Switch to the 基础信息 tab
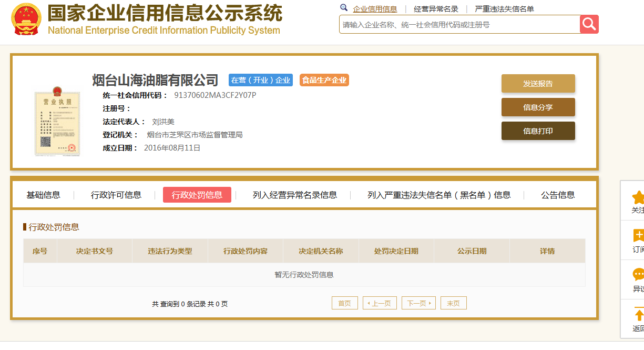The height and width of the screenshot is (350, 644). (x=44, y=195)
